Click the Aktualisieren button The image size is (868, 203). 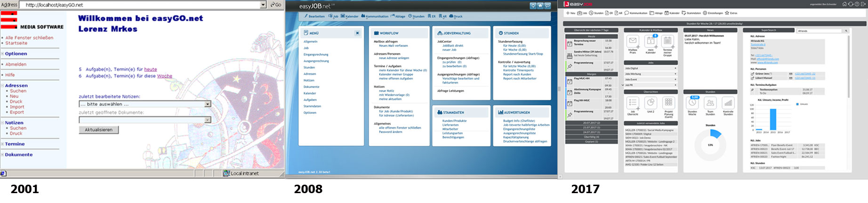[99, 130]
